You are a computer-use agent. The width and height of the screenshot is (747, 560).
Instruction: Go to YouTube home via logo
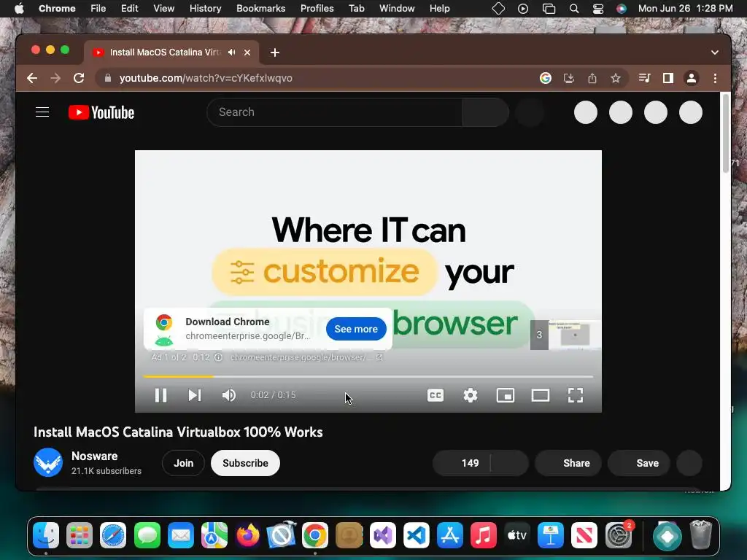tap(101, 112)
